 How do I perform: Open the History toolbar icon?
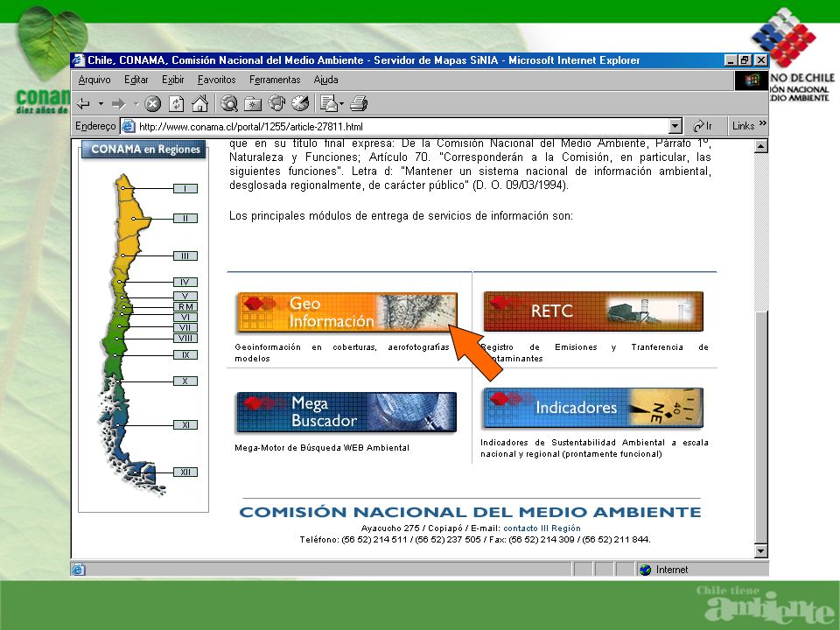pyautogui.click(x=300, y=103)
